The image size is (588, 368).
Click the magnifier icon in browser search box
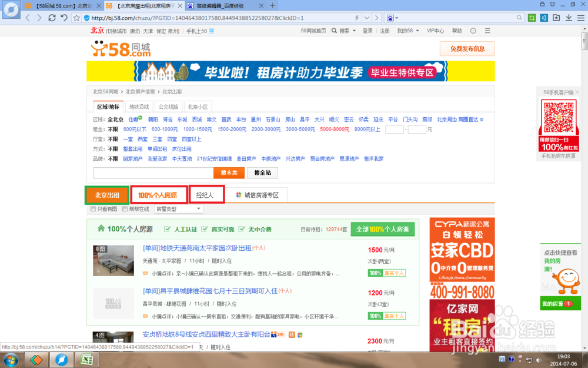coord(519,18)
